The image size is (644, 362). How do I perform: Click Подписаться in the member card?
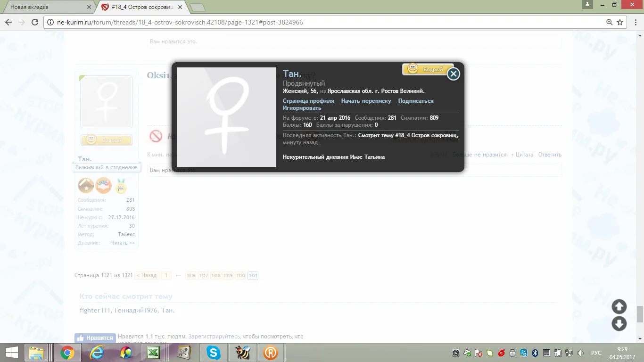(416, 101)
